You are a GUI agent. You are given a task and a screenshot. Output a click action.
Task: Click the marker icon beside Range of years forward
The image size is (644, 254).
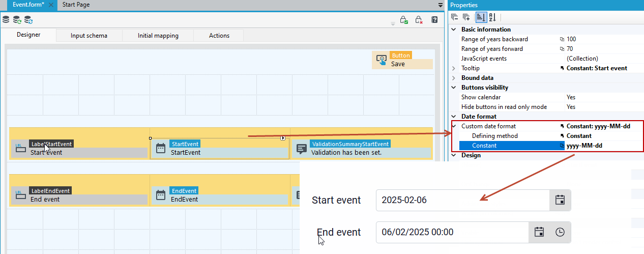562,49
